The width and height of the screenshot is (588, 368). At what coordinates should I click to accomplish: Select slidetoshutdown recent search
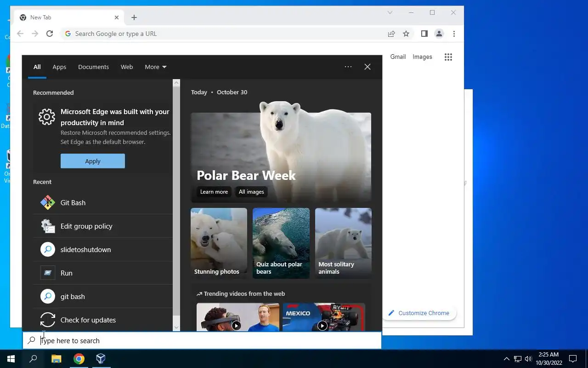tap(103, 249)
